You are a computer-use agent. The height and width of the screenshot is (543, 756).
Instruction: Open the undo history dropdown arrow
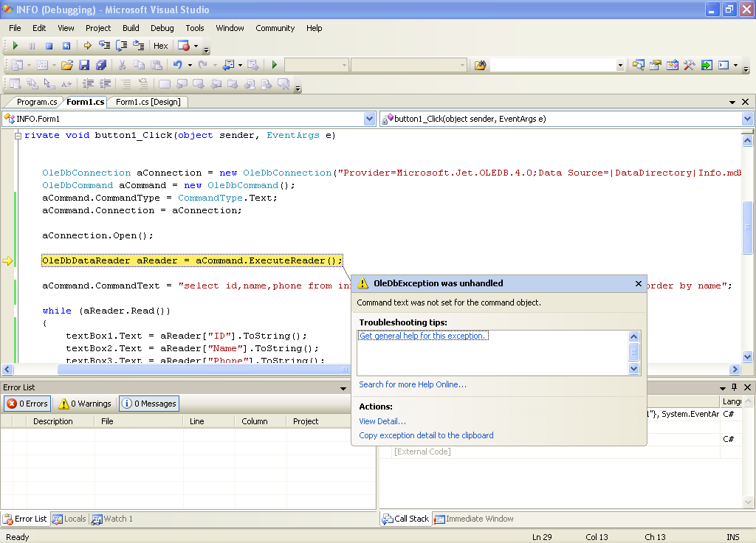coord(190,65)
